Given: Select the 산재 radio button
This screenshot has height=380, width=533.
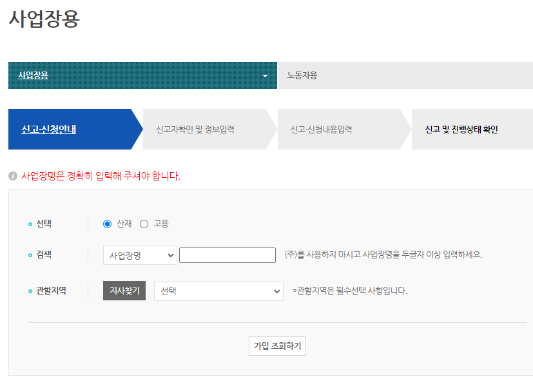Looking at the screenshot, I should [x=107, y=224].
